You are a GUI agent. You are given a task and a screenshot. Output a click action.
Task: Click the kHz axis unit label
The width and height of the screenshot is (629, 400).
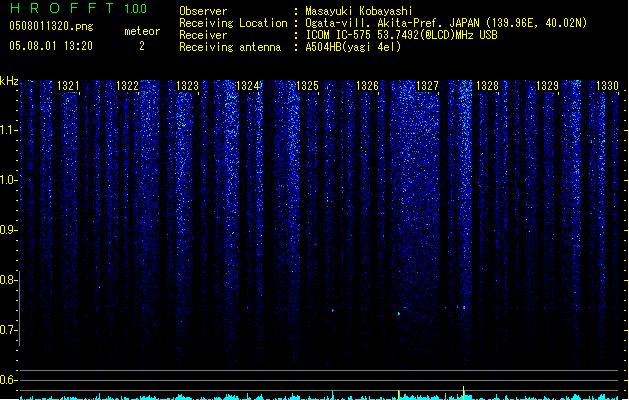tap(9, 81)
